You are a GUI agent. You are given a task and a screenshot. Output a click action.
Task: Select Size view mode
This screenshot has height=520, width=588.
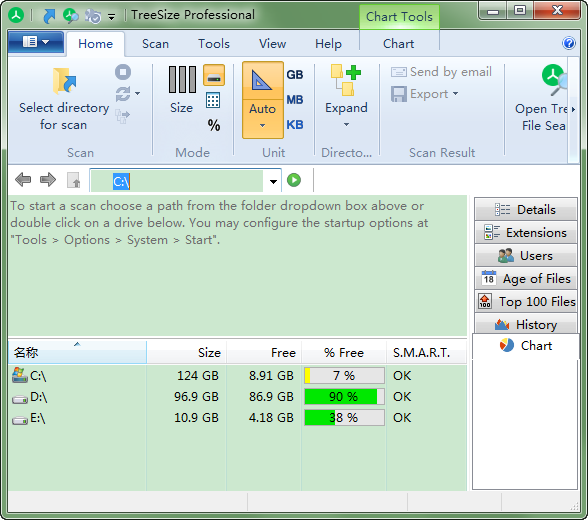[182, 90]
